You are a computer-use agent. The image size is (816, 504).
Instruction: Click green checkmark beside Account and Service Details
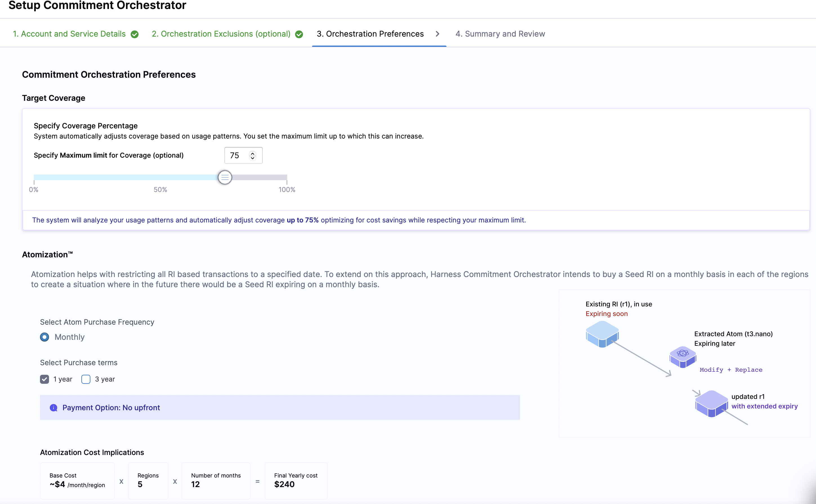point(135,34)
